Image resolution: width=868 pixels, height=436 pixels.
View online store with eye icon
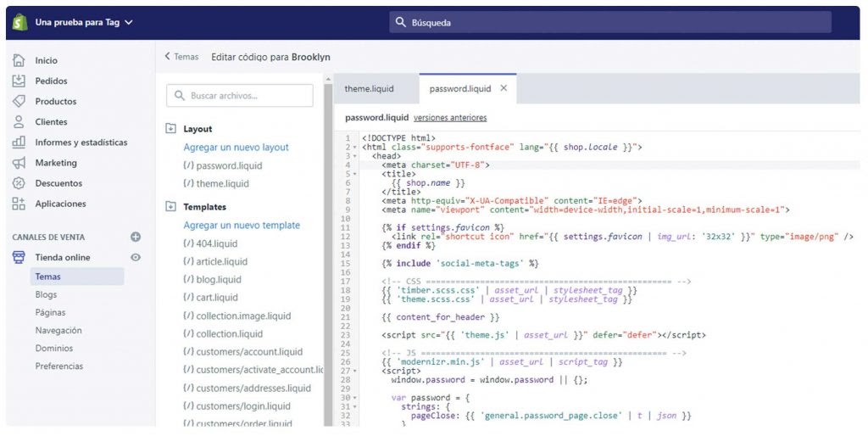tap(136, 257)
